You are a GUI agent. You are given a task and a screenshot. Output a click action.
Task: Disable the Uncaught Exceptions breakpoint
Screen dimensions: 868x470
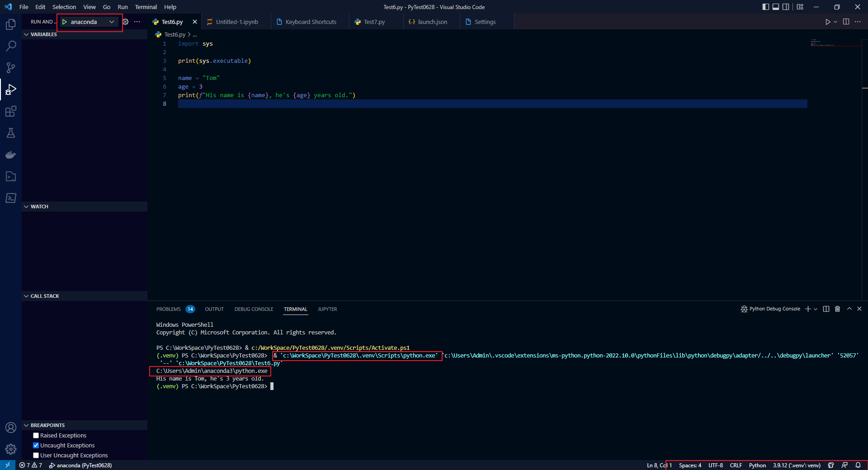coord(36,445)
